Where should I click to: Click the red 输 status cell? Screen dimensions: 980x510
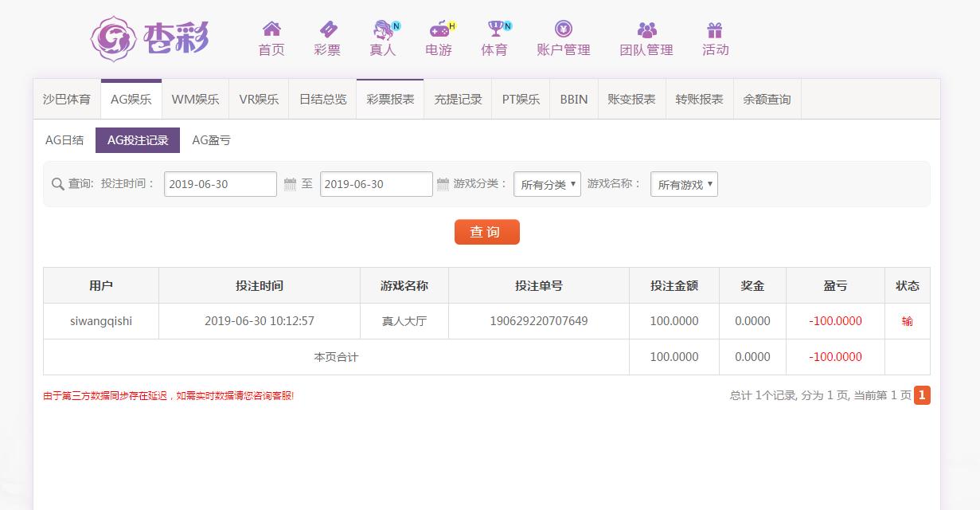[908, 321]
